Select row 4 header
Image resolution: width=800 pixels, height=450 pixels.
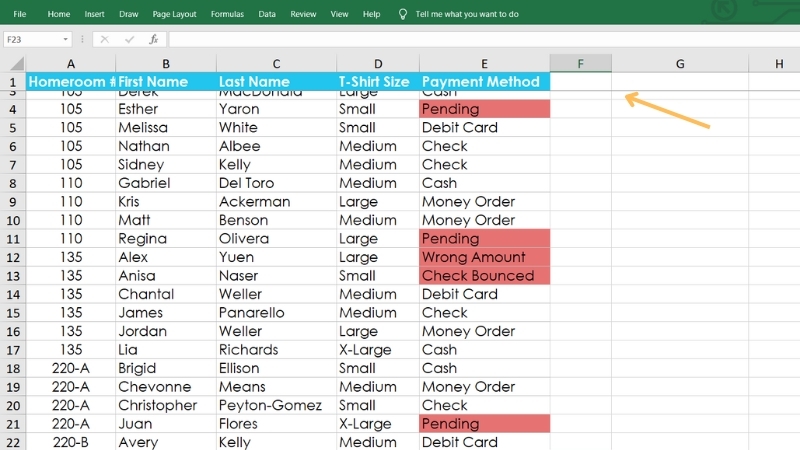coord(13,109)
